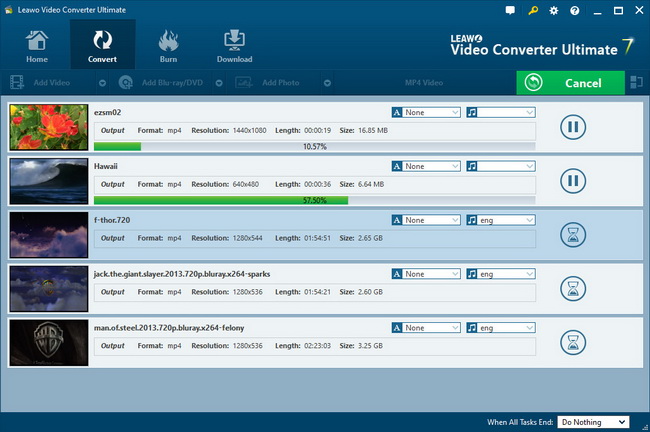Click the f-thor.720 waiting hourglass icon
Viewport: 650px width, 432px height.
(573, 235)
